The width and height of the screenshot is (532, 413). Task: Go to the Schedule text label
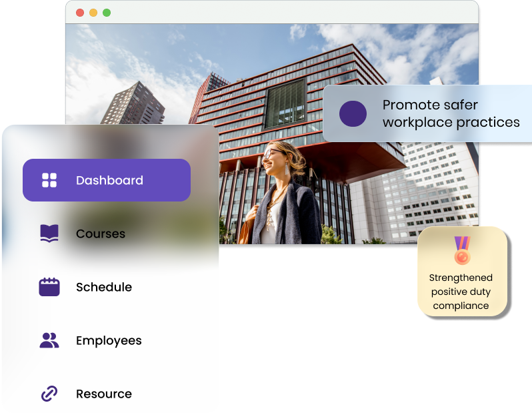pyautogui.click(x=104, y=287)
